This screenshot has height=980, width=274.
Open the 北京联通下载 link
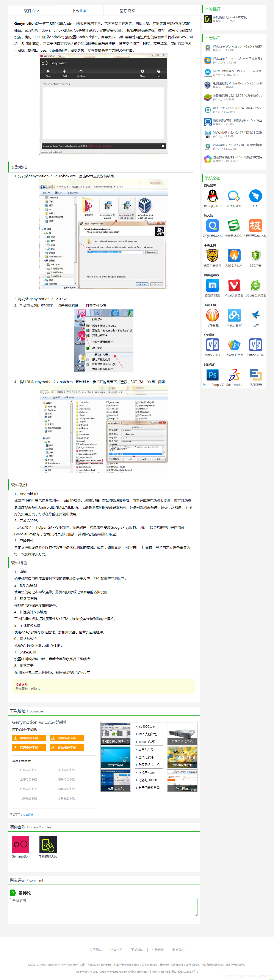point(28,799)
